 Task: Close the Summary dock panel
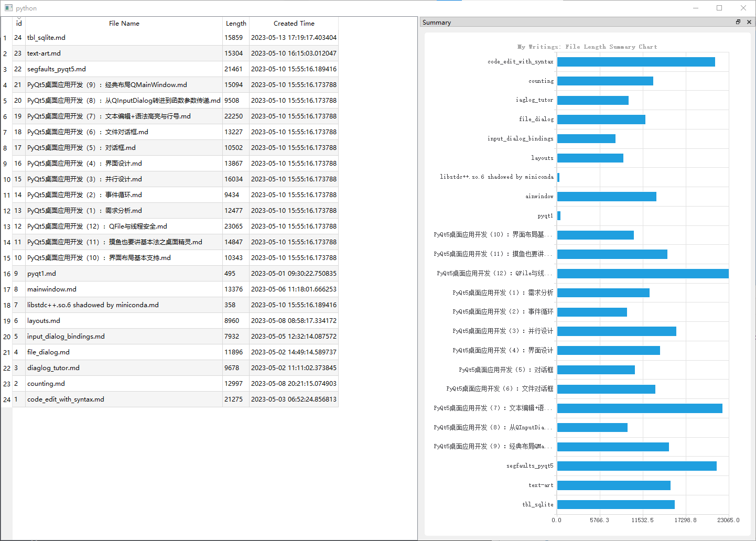749,22
